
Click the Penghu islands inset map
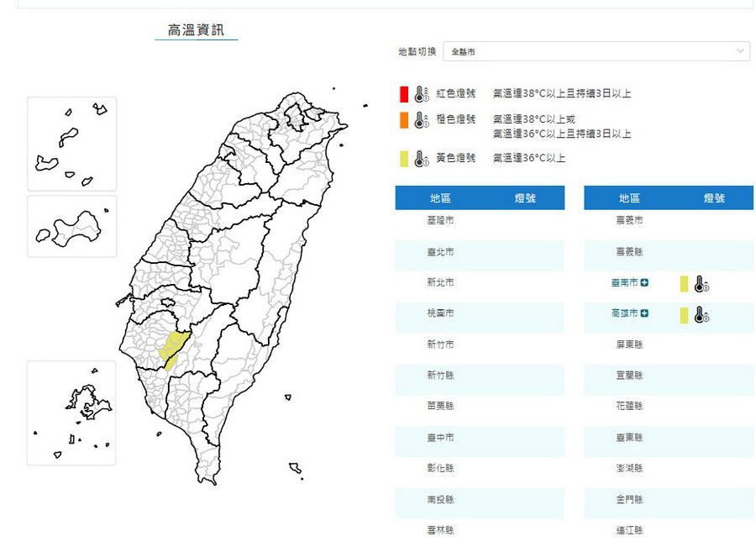71,413
